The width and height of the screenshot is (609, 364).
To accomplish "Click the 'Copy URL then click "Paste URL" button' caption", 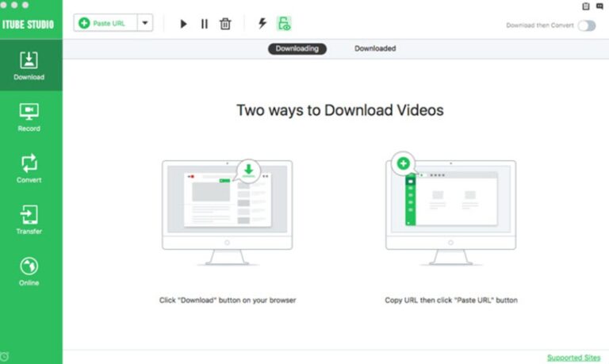I will tap(451, 301).
